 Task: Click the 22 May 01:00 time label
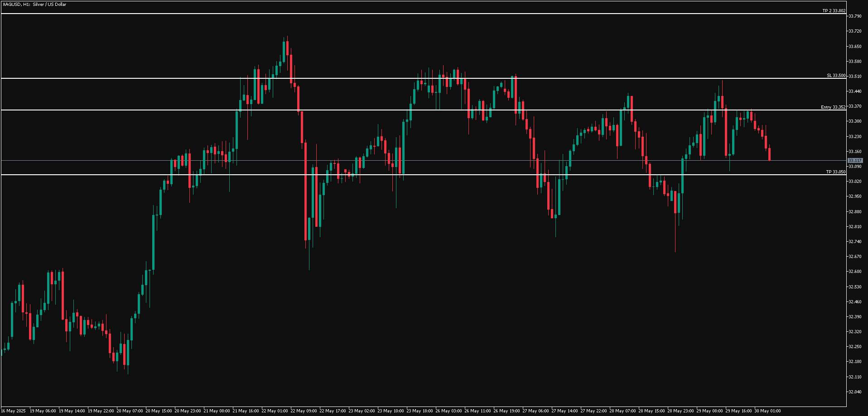coord(274,411)
